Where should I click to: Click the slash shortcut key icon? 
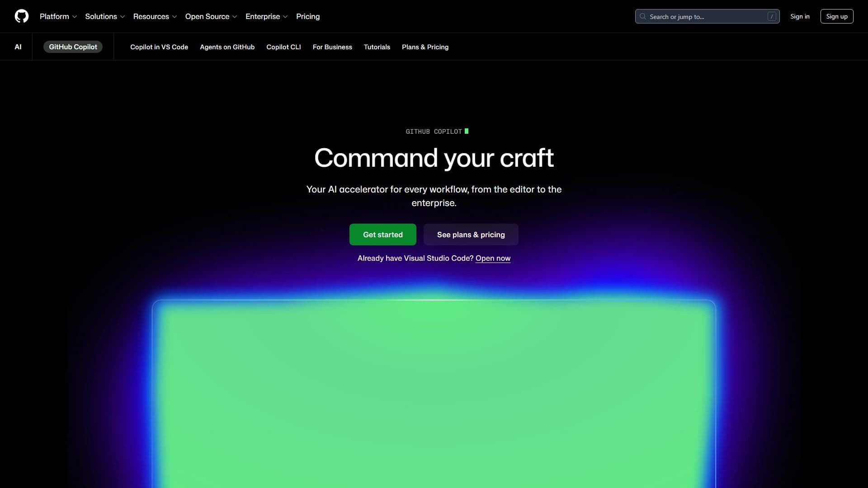click(772, 16)
